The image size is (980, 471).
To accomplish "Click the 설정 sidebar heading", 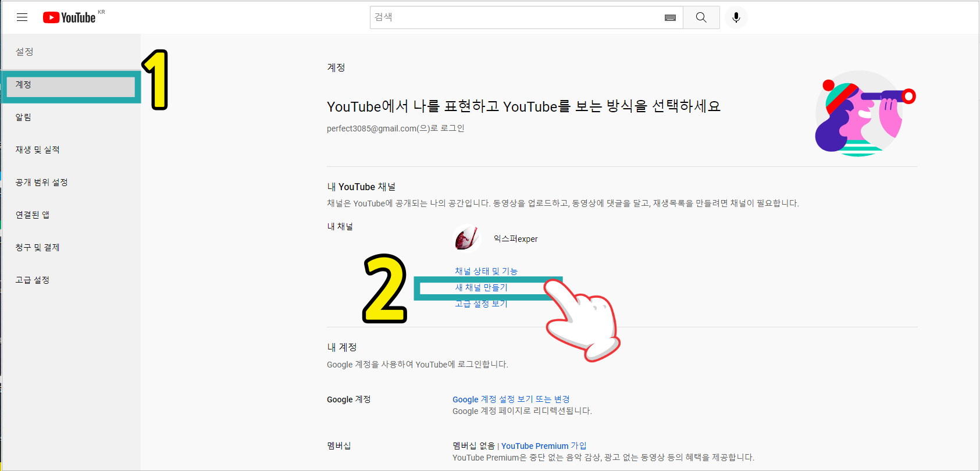I will coord(24,52).
